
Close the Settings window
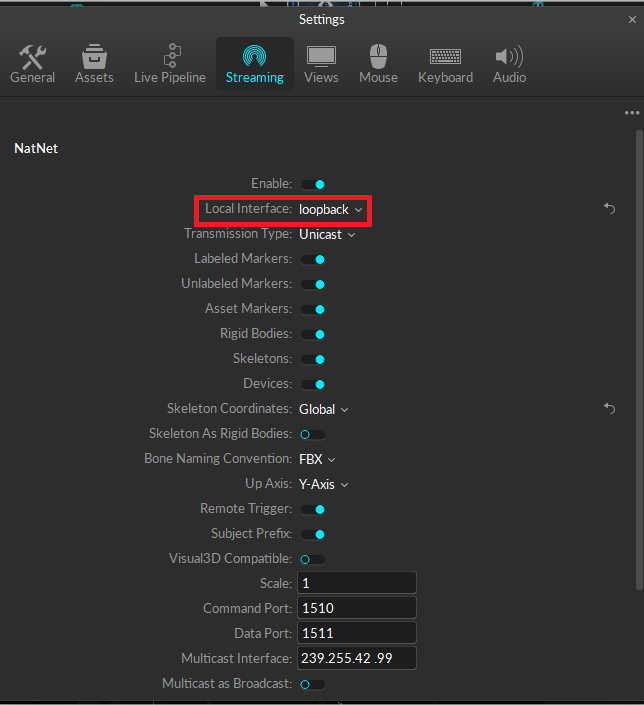[632, 20]
